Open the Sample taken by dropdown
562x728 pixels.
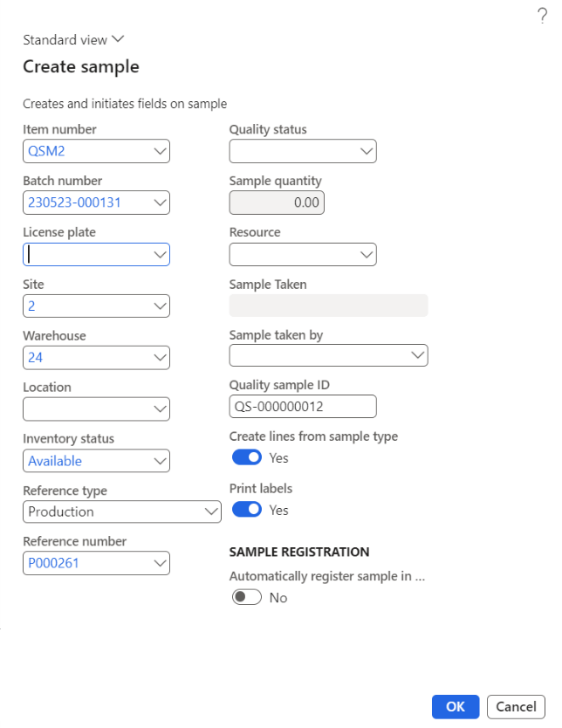point(418,354)
